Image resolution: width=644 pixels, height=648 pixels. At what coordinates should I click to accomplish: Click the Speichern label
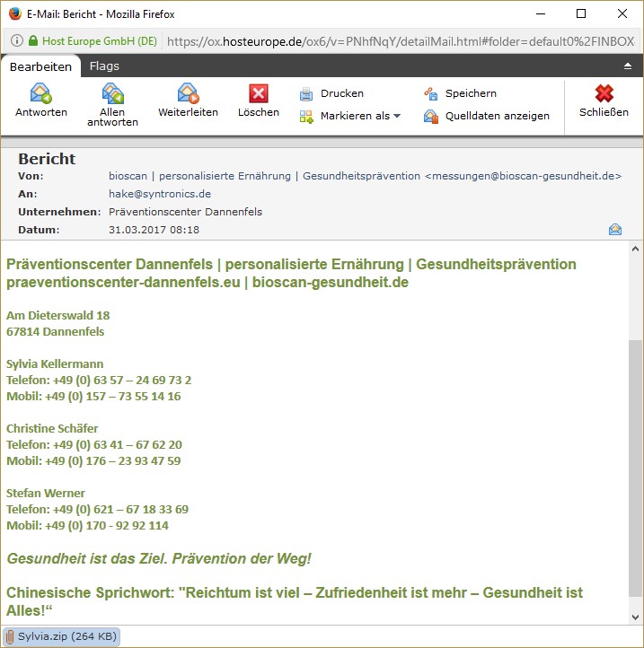coord(471,93)
